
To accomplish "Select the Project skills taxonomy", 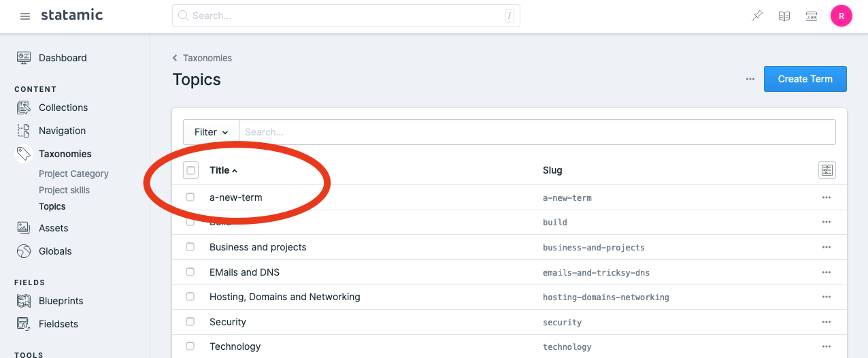I will click(x=64, y=190).
